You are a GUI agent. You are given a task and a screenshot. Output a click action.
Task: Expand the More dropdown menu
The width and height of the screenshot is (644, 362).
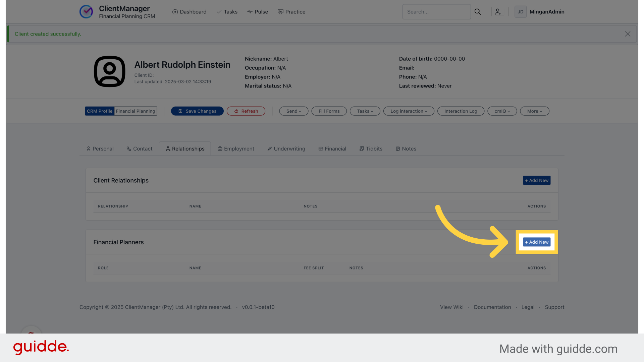point(534,111)
